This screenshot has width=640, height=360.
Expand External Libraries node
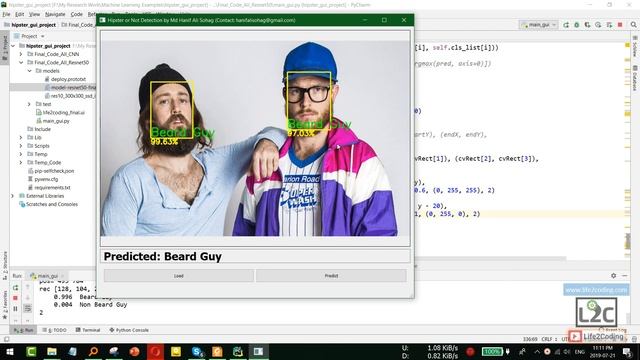click(x=13, y=196)
